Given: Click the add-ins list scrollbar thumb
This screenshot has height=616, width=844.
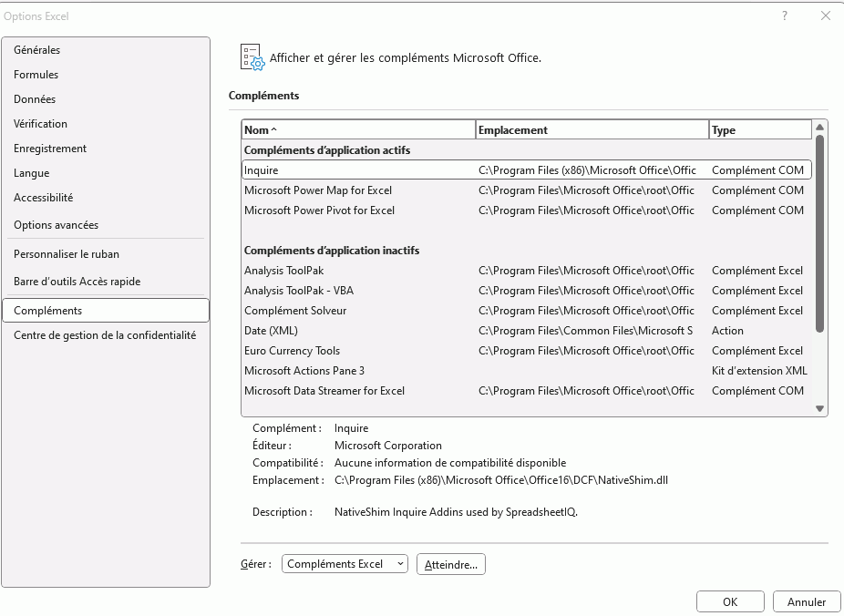Looking at the screenshot, I should (x=819, y=233).
